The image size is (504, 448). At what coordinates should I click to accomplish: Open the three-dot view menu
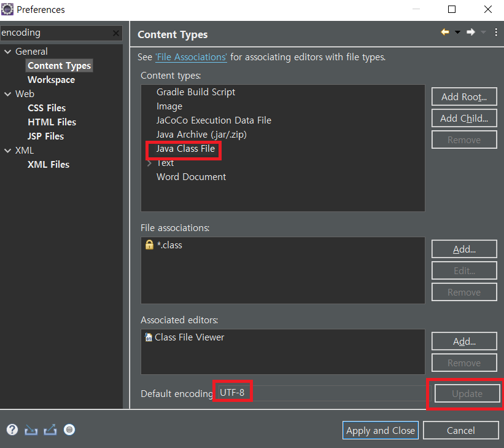click(x=496, y=32)
